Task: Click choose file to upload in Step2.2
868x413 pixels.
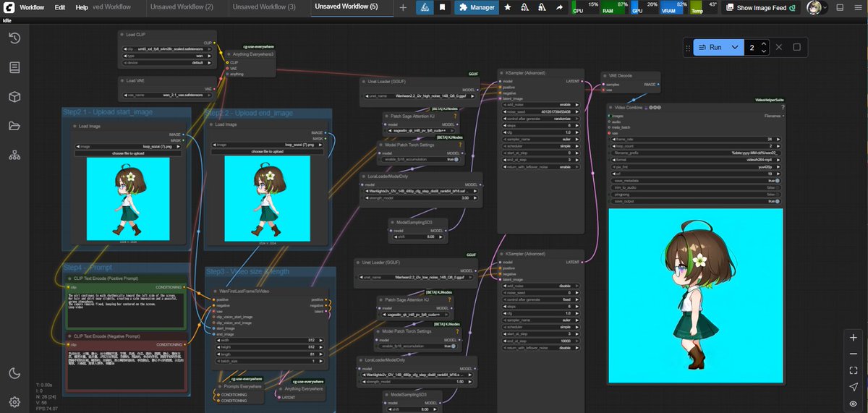Action: [x=267, y=152]
